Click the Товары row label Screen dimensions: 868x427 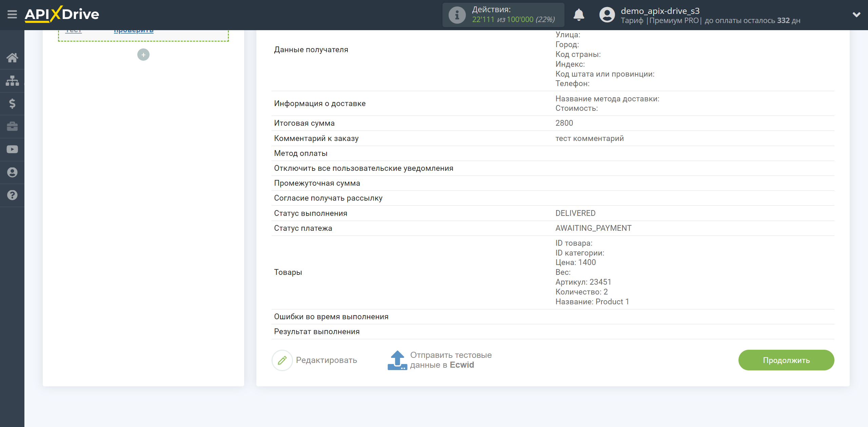tap(288, 272)
